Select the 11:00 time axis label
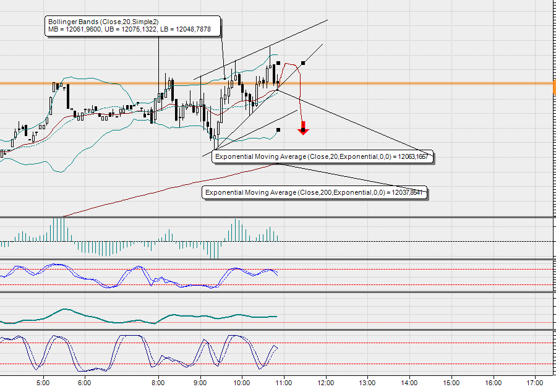 (284, 383)
